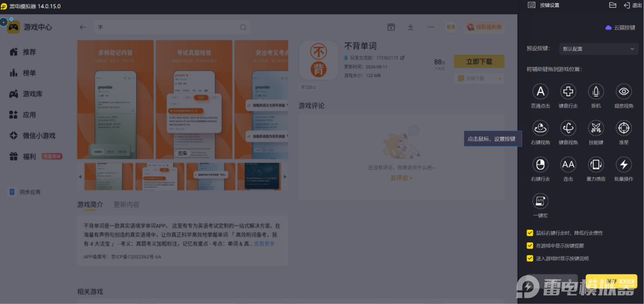The height and width of the screenshot is (304, 644).
Task: Open 榜单 rankings in sidebar
Action: tap(23, 73)
